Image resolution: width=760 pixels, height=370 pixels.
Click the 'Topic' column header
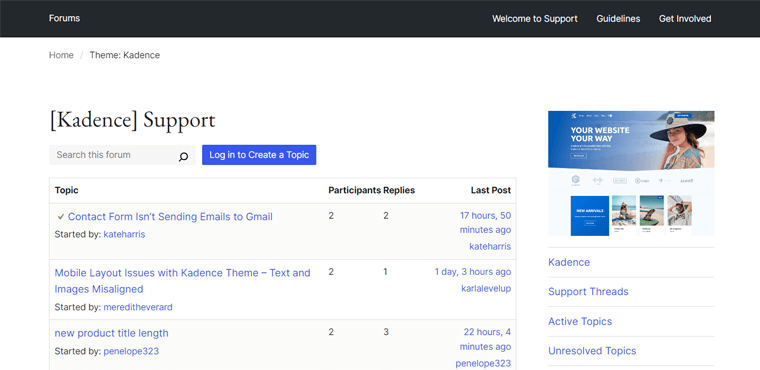tap(66, 190)
